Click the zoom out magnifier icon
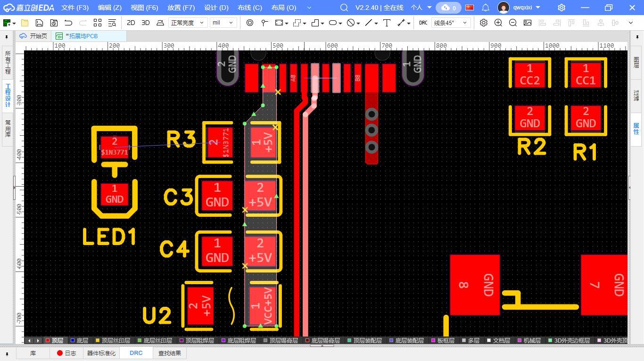The height and width of the screenshot is (361, 644). coord(513,23)
